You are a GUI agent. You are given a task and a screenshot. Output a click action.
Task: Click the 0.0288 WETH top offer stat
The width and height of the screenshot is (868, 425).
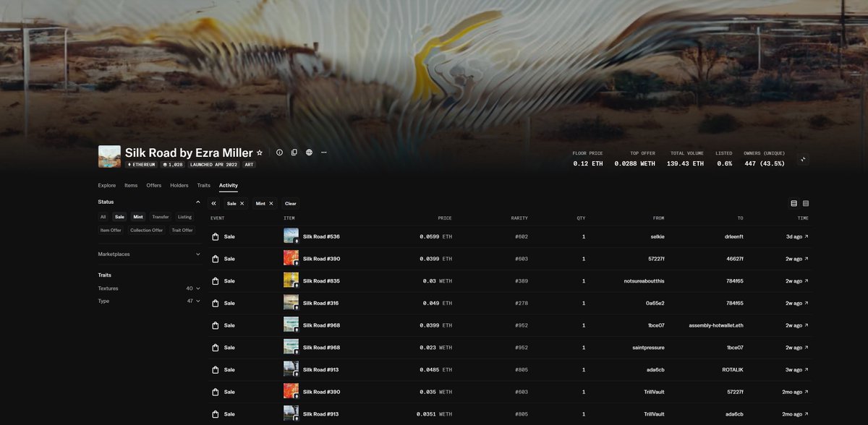(x=634, y=164)
